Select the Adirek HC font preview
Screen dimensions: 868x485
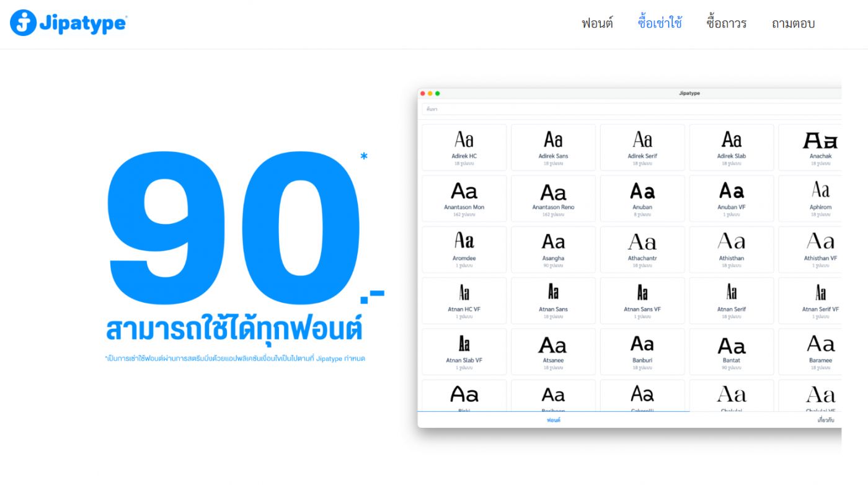464,147
